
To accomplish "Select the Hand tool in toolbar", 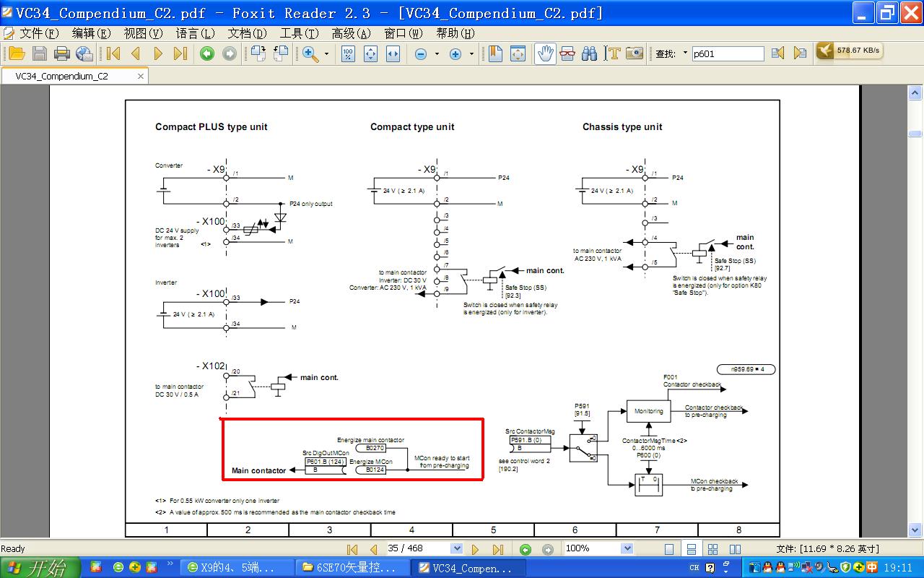I will click(546, 53).
